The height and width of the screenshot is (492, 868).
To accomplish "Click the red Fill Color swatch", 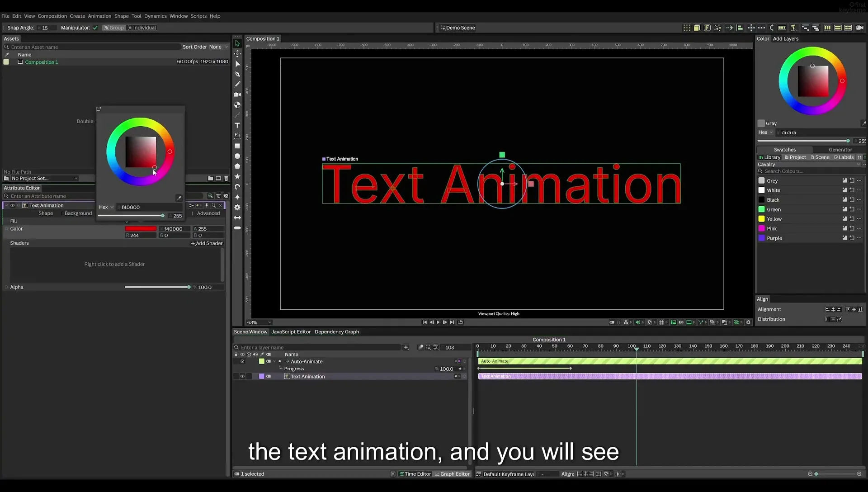I will pos(141,229).
